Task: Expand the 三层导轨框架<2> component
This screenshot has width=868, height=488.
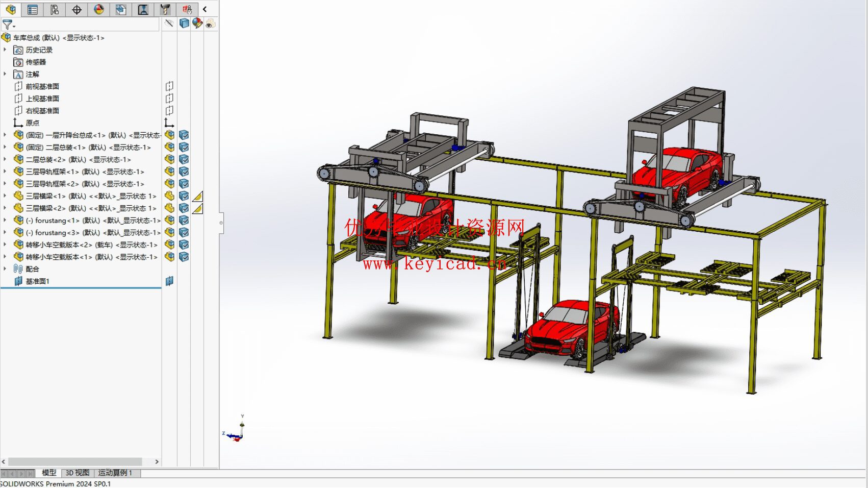Action: coord(5,184)
